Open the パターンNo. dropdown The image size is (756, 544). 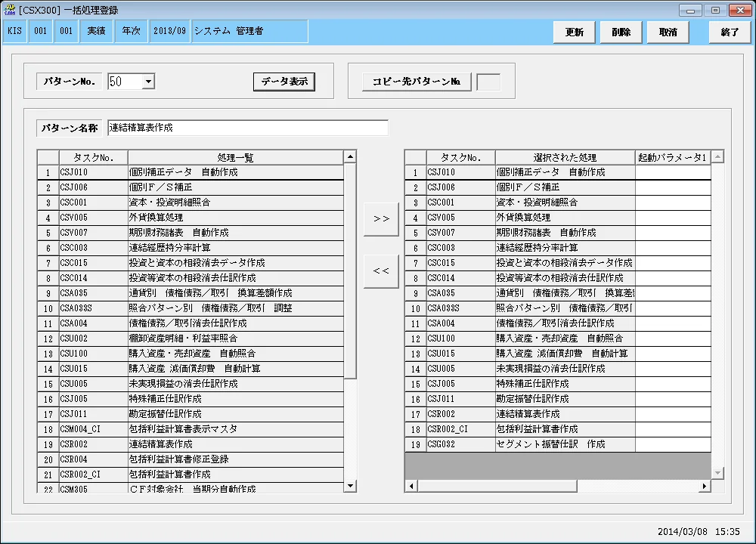(x=148, y=82)
